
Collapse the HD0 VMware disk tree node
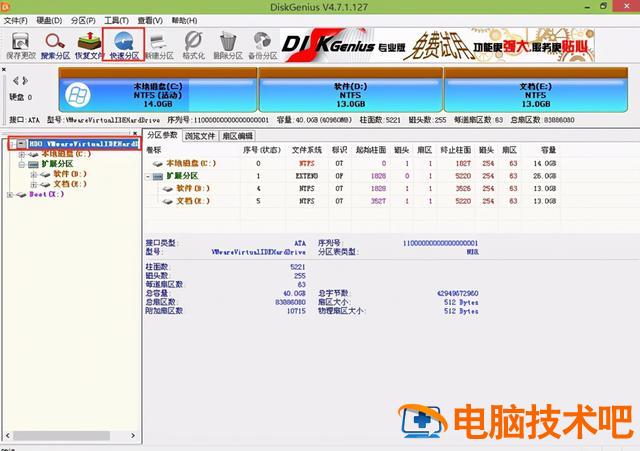pyautogui.click(x=13, y=144)
